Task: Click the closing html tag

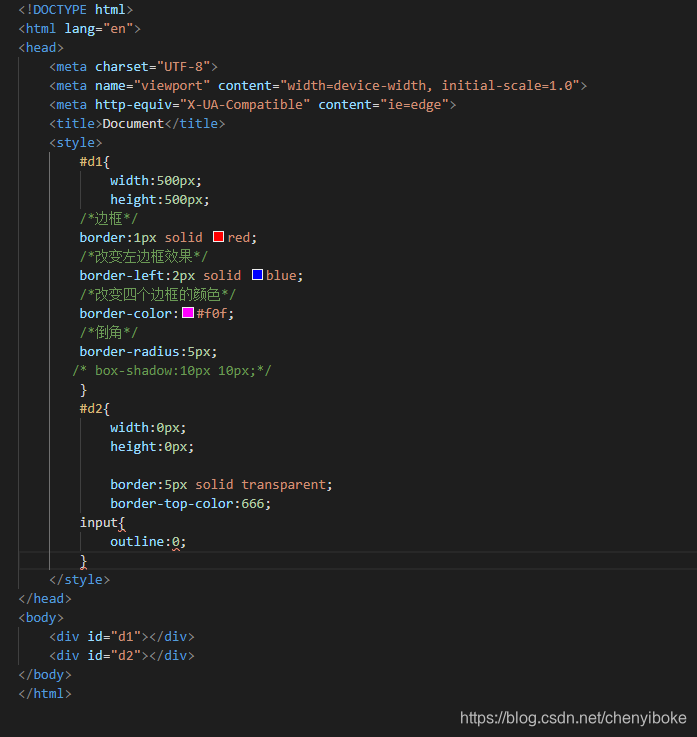Action: pyautogui.click(x=45, y=693)
